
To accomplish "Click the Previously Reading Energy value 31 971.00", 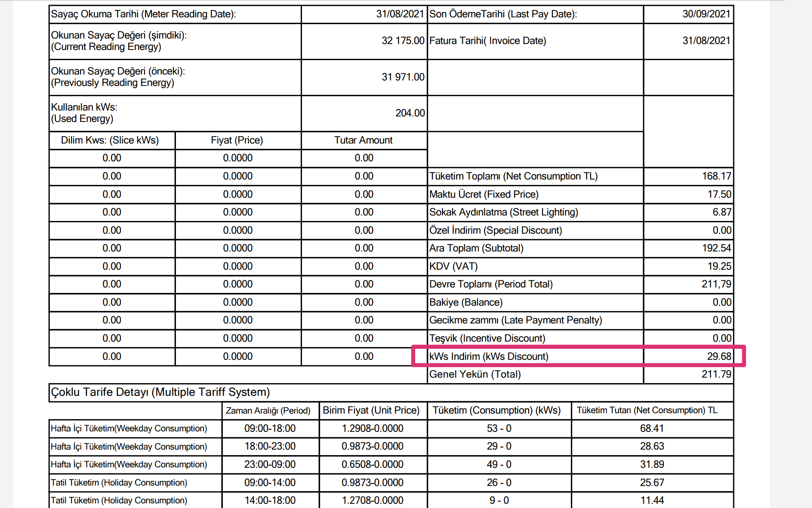I will point(403,77).
